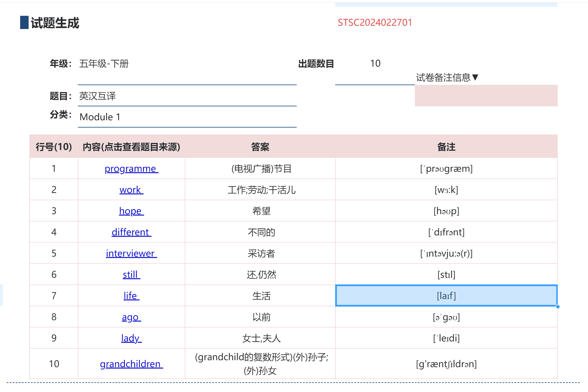Click the 内容 column header
The height and width of the screenshot is (392, 588).
pyautogui.click(x=131, y=147)
